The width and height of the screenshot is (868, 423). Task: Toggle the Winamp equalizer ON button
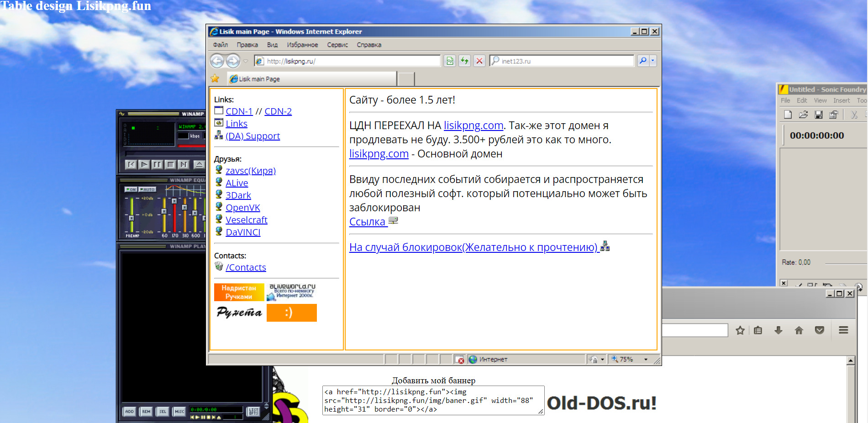131,189
